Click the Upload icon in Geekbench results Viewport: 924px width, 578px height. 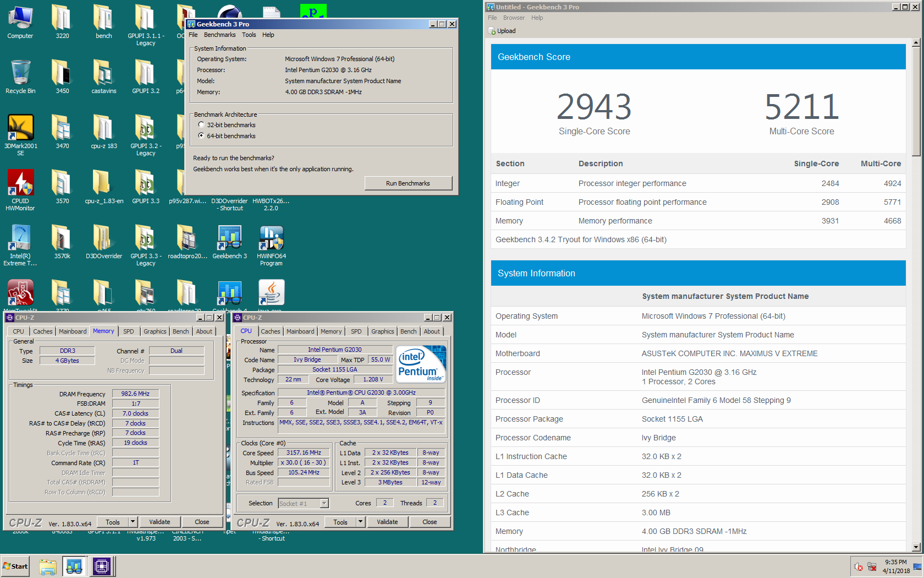[x=492, y=31]
